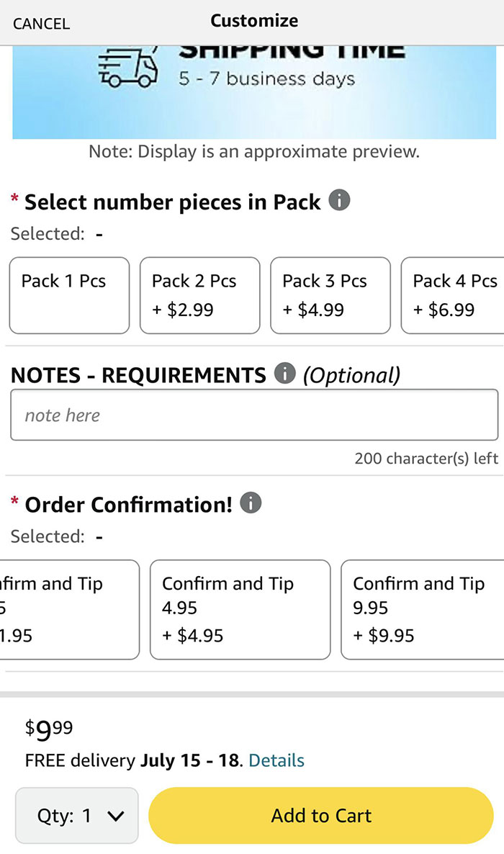
Task: Click CANCEL to exit customization
Action: tap(41, 23)
